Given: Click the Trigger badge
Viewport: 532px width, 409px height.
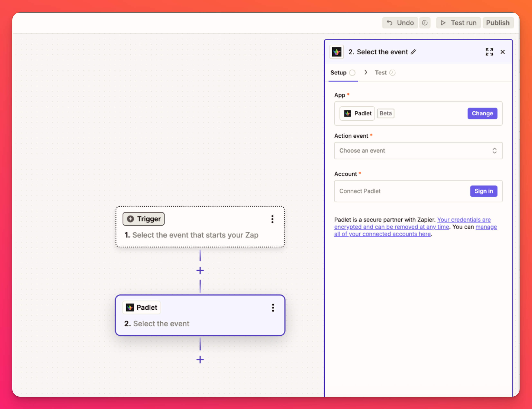Looking at the screenshot, I should [143, 219].
